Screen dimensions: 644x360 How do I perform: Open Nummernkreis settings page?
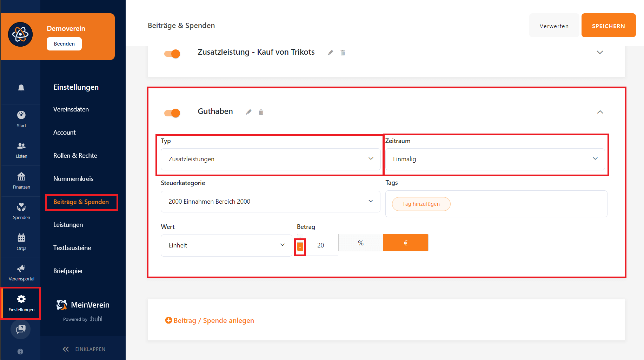[73, 179]
